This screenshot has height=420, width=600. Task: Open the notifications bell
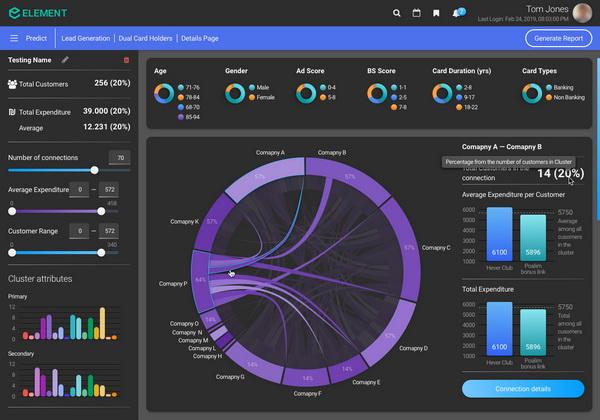tap(457, 13)
